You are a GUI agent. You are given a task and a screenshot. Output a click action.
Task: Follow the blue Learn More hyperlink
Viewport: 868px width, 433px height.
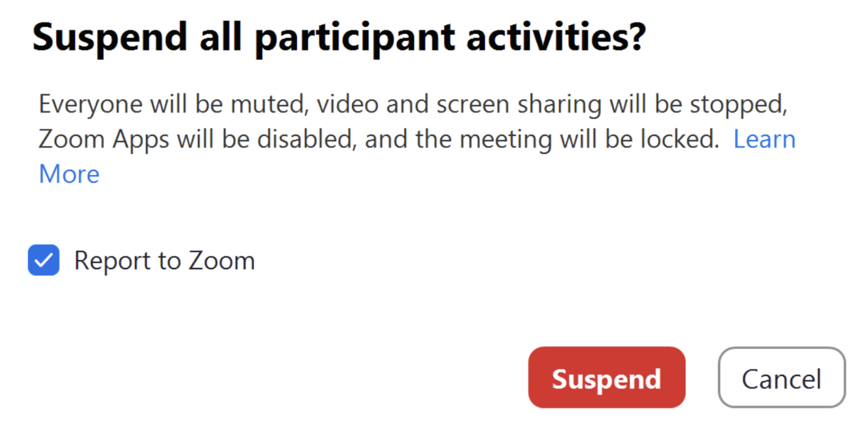[764, 139]
